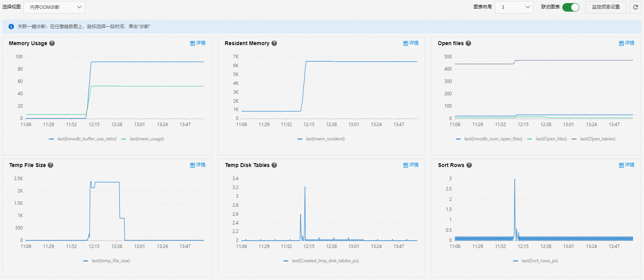Open help icon beside Resident Memory
Viewport: 644px width, 280px height.
tap(274, 43)
